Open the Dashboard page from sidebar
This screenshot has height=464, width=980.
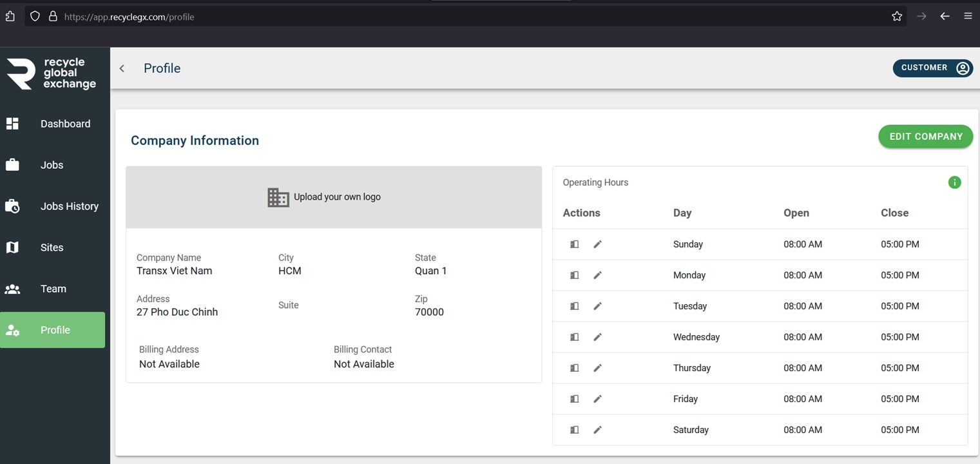click(52, 124)
